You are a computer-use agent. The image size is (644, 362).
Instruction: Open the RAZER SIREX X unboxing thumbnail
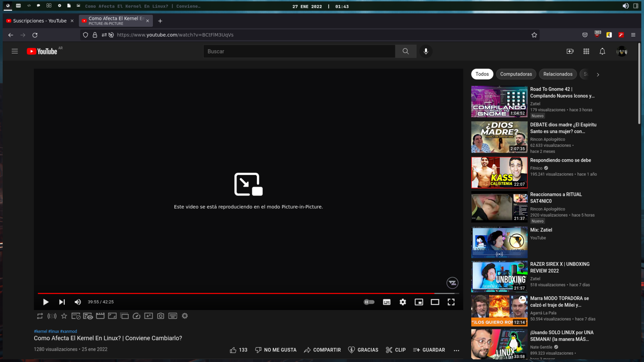(499, 277)
